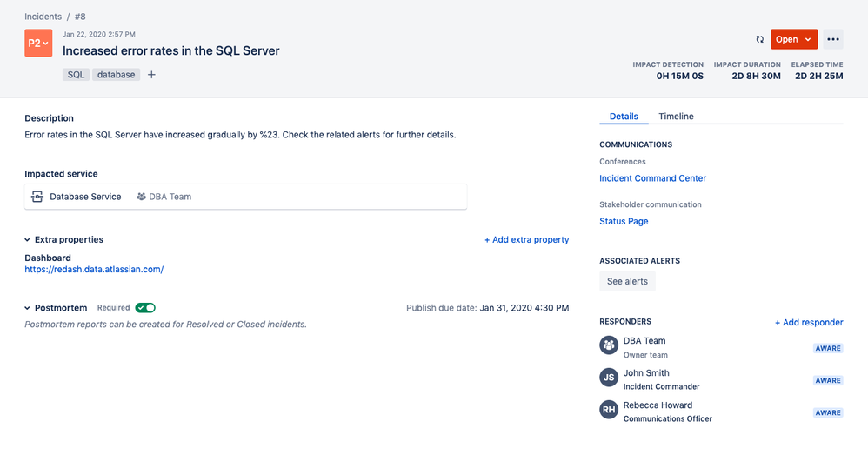Click the refresh incident icon

[759, 39]
